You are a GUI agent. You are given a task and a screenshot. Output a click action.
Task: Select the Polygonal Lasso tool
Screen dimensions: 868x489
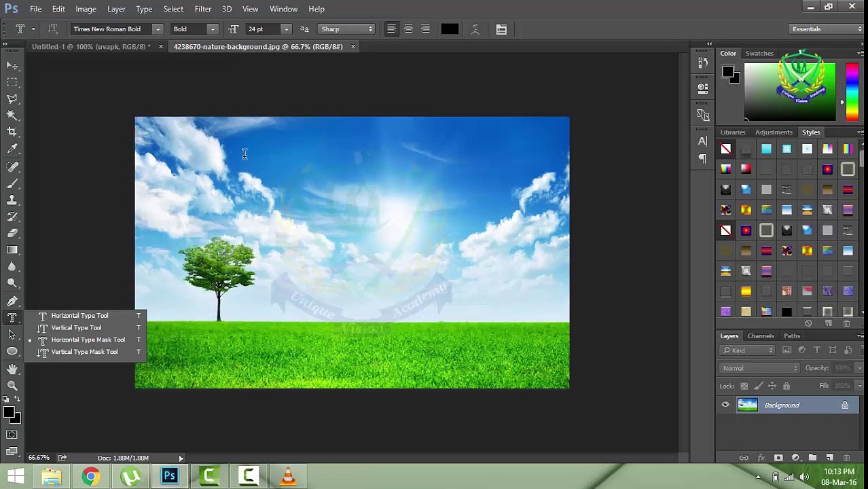point(12,98)
